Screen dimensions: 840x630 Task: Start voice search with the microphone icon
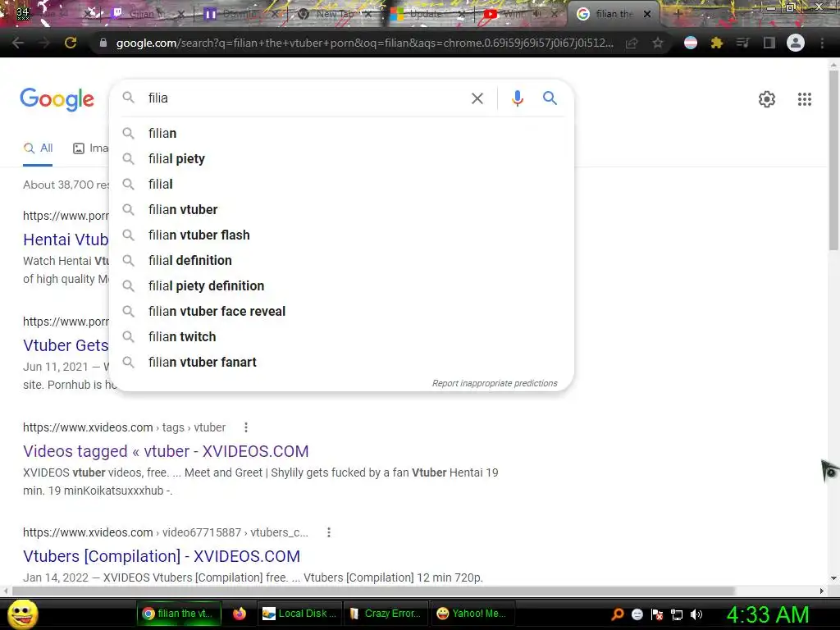coord(517,98)
